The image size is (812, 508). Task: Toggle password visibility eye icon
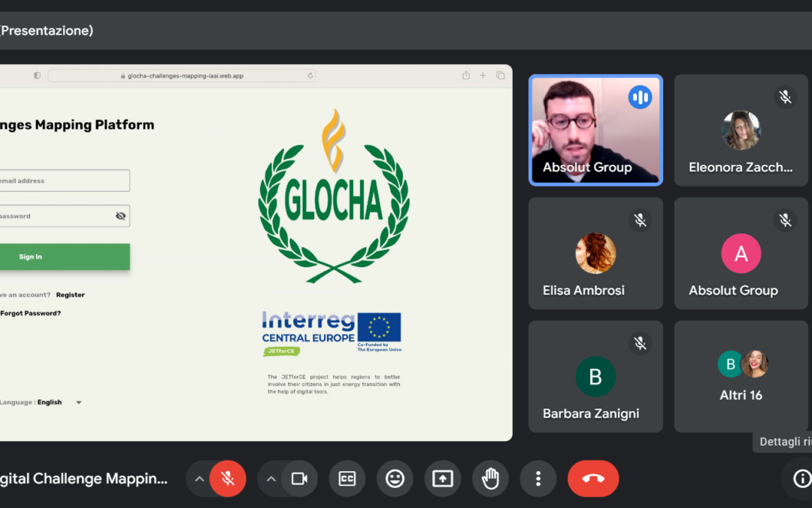120,216
